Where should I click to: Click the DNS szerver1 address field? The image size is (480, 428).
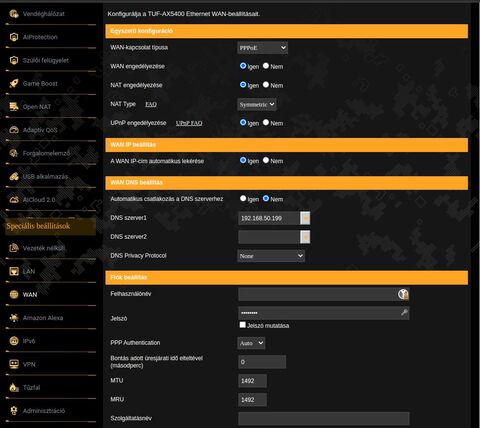[269, 218]
